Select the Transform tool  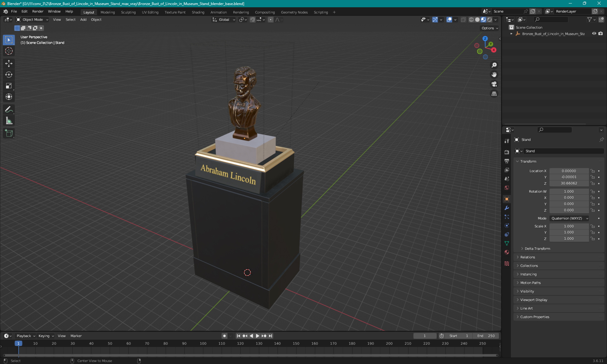pos(9,97)
